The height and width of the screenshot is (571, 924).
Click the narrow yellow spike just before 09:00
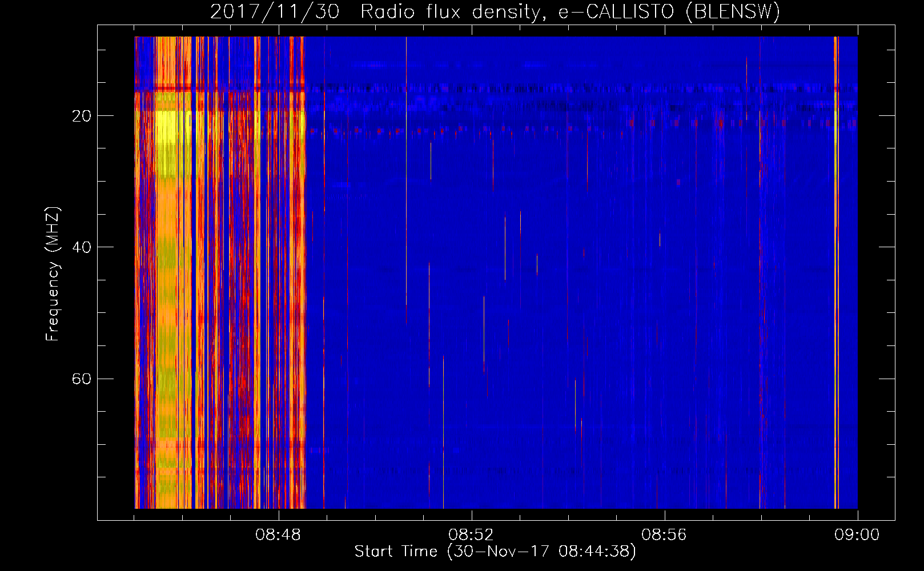(x=835, y=272)
